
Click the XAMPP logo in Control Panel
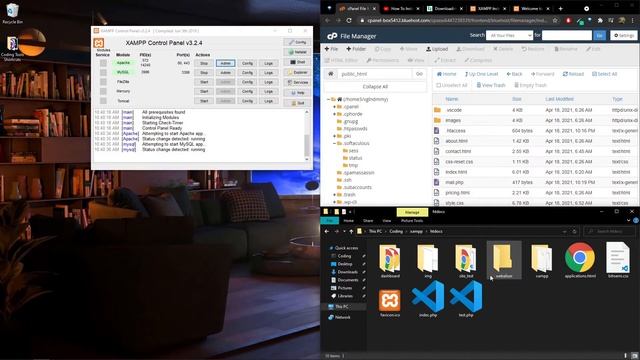point(99,43)
